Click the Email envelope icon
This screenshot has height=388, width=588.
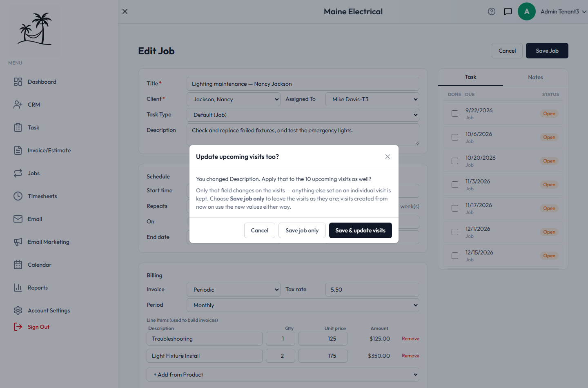18,219
